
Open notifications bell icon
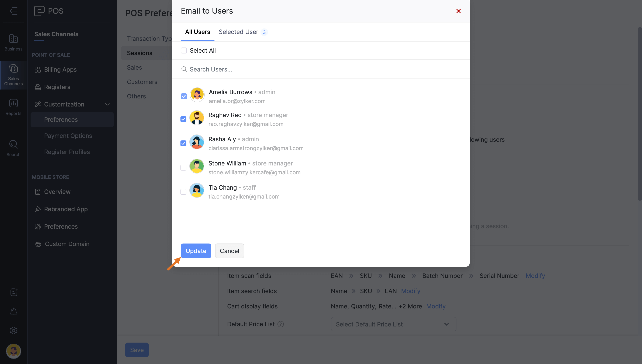pyautogui.click(x=14, y=311)
